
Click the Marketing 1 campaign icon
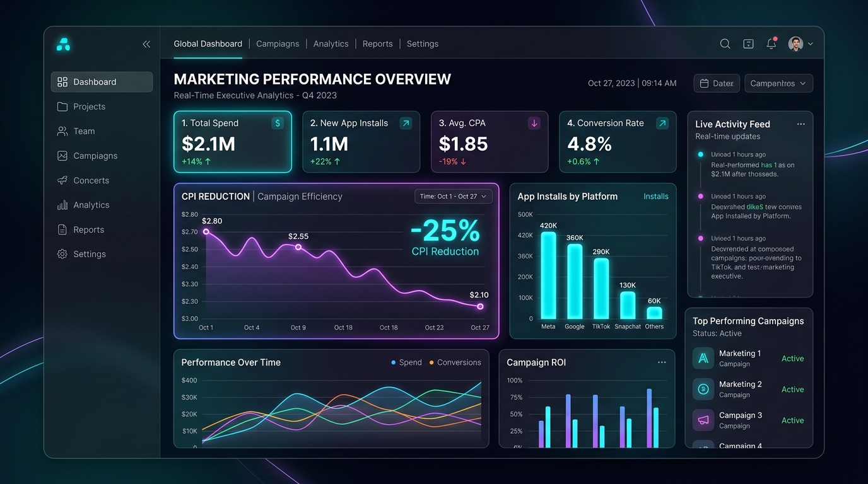pos(703,358)
